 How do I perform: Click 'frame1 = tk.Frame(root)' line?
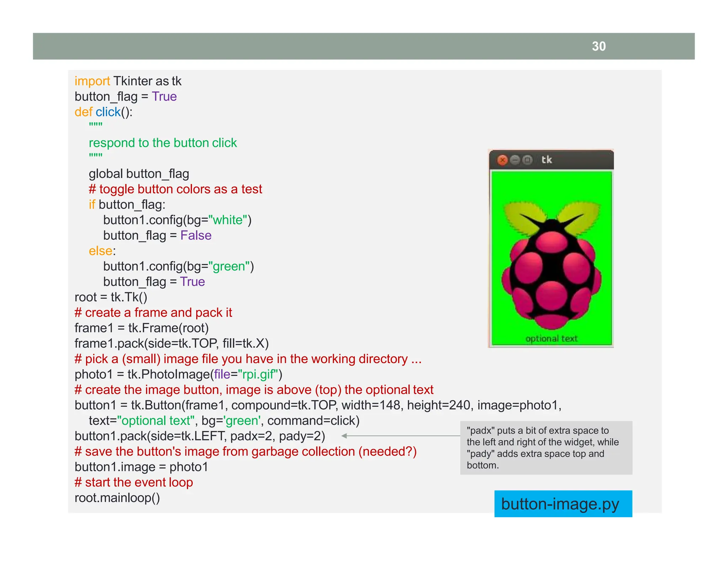[142, 328]
